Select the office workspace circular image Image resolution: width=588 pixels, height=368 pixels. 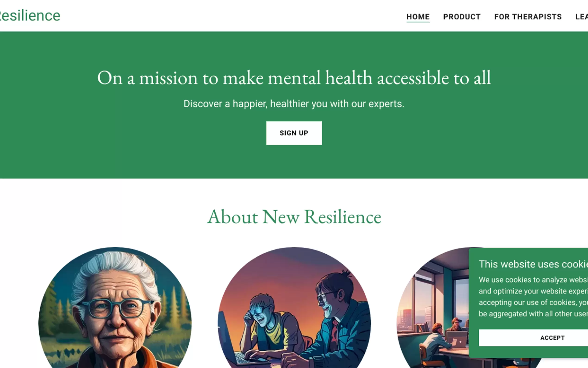(433, 308)
